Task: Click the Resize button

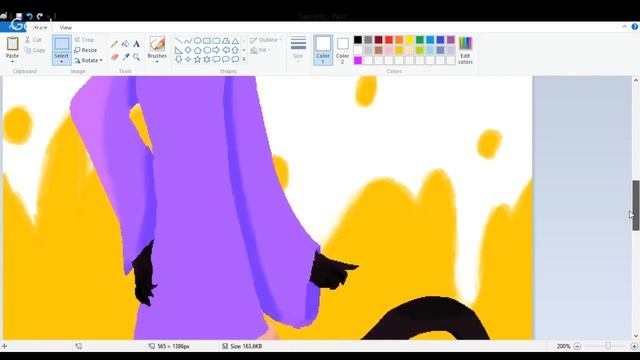Action: [86, 50]
